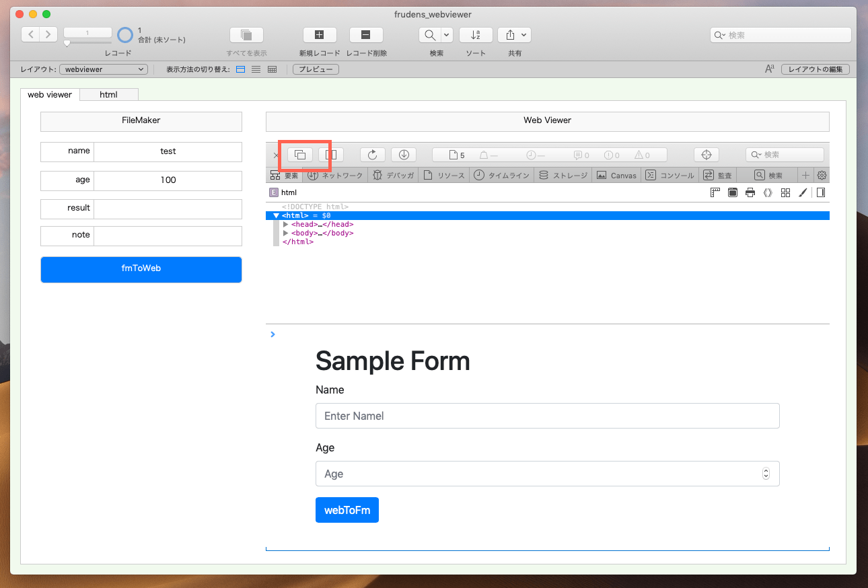Expand the body element in the DOM tree
This screenshot has height=588, width=868.
point(285,233)
